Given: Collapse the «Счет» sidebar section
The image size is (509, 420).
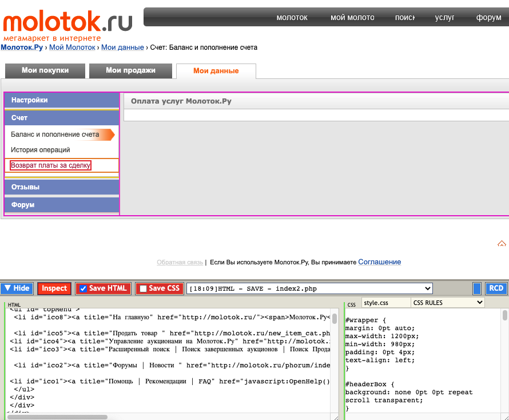Looking at the screenshot, I should pos(62,118).
